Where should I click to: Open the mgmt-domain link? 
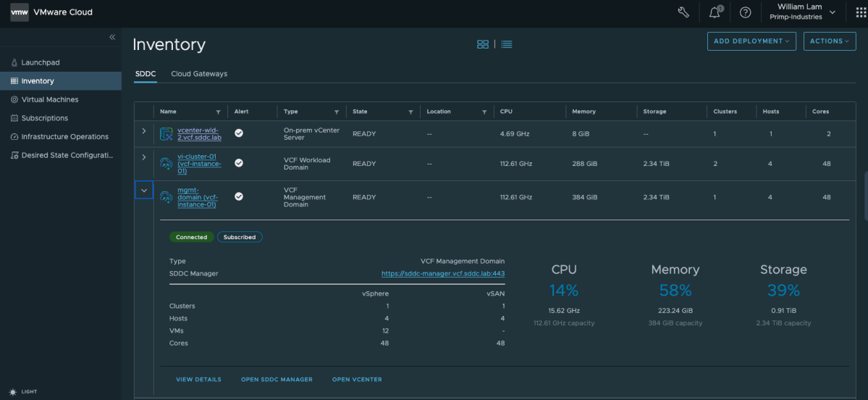197,197
